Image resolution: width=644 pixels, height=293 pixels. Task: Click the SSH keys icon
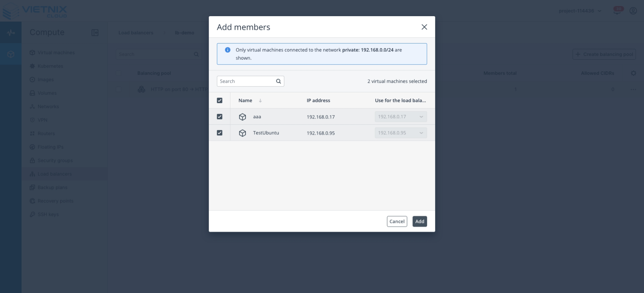33,214
